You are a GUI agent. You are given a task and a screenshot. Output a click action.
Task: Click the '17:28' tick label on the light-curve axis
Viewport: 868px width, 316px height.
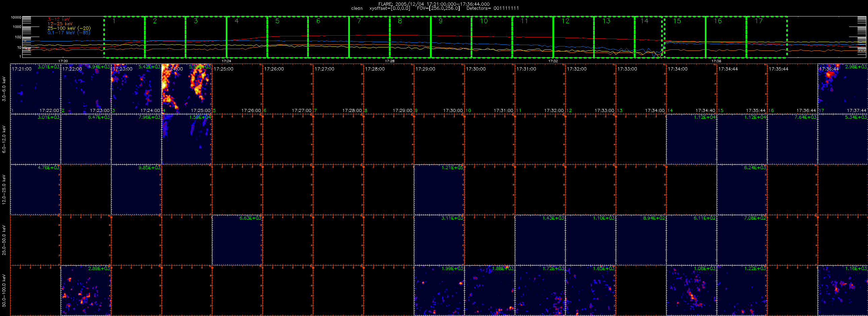coord(390,61)
